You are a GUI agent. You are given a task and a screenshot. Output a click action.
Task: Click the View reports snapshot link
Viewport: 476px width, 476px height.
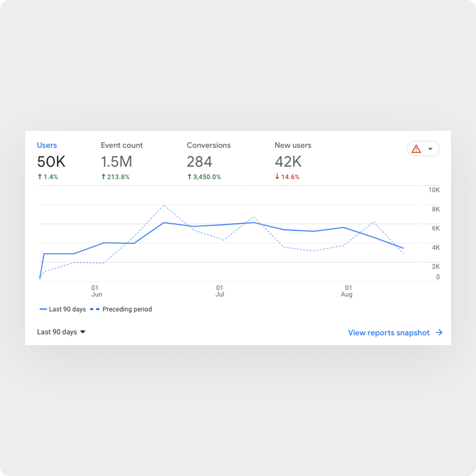[x=388, y=333]
